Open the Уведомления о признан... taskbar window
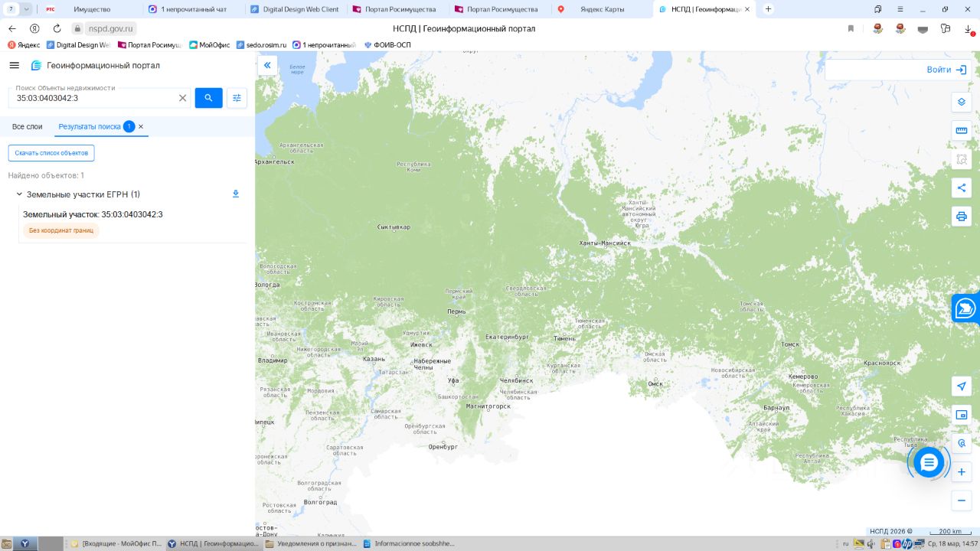This screenshot has width=980, height=551. [312, 544]
